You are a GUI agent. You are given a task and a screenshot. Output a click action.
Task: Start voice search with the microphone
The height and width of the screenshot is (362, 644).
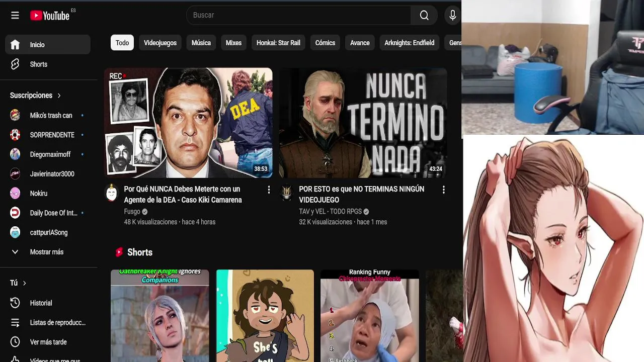coord(452,15)
